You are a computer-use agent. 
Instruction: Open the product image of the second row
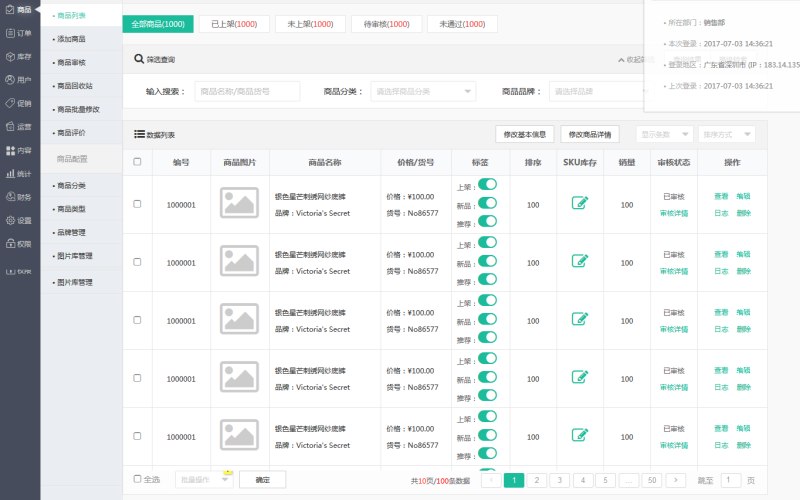click(x=239, y=261)
